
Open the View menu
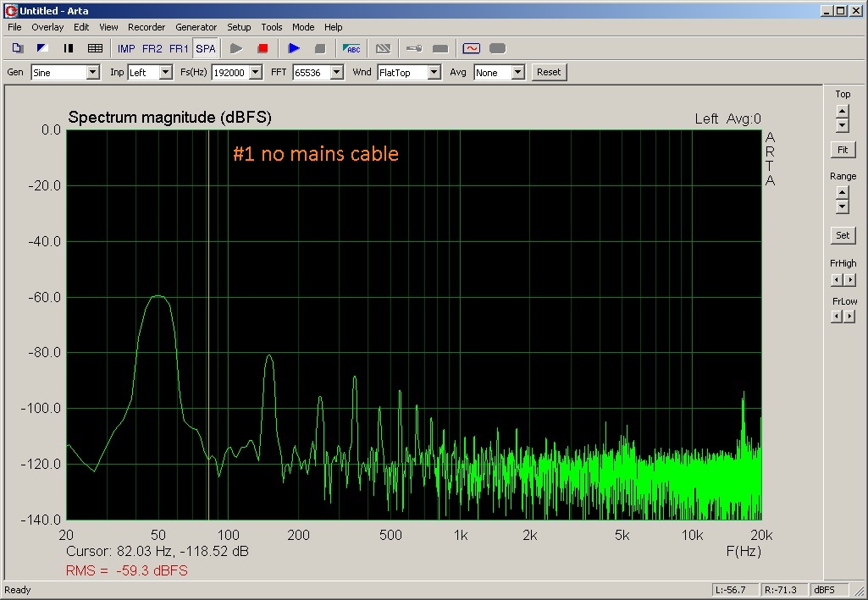click(108, 27)
